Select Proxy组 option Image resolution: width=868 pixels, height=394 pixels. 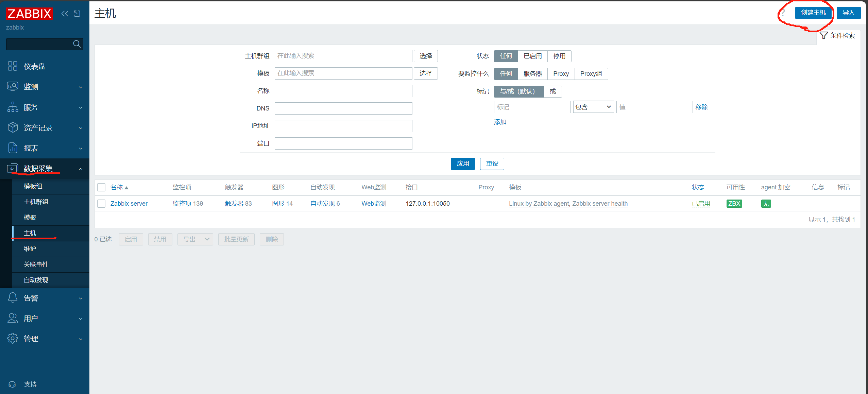pos(591,74)
